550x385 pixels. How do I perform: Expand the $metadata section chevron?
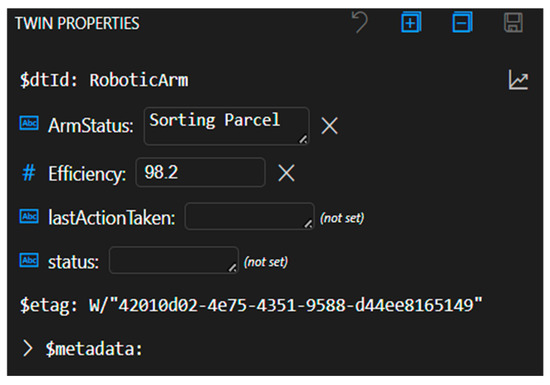click(x=27, y=349)
